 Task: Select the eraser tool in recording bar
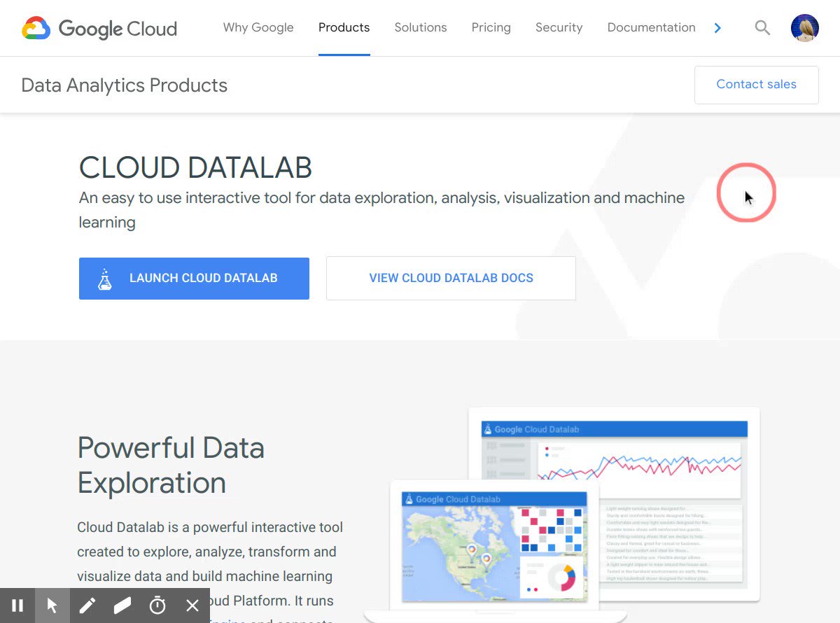coord(122,605)
